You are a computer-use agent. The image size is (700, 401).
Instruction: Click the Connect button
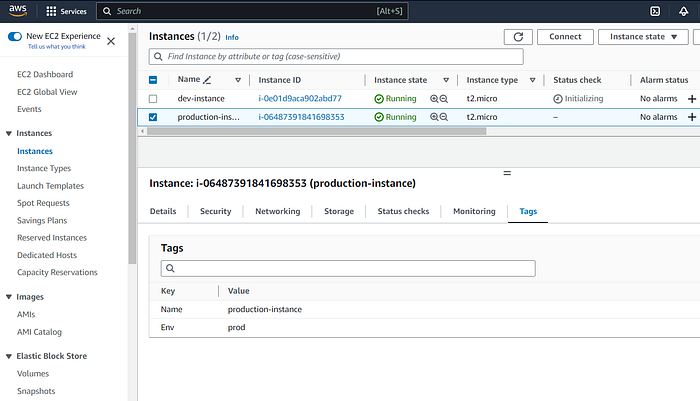pos(565,37)
